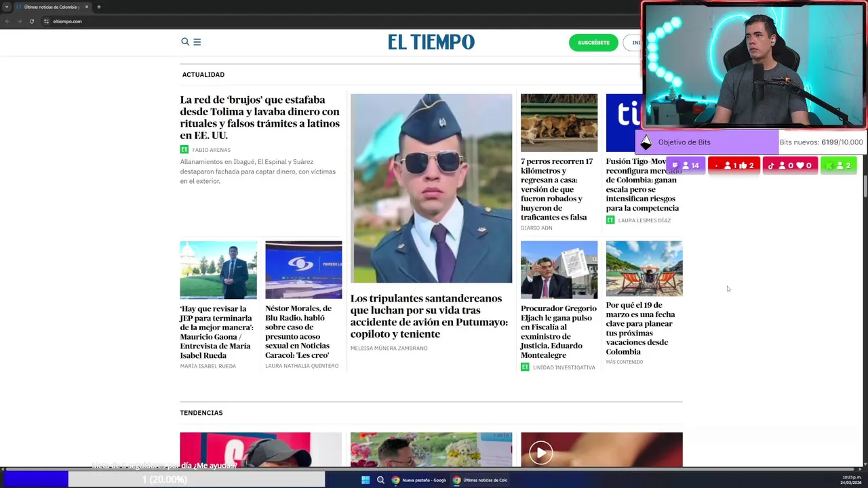Open the Fusión Tigo-Movistar headline
Screen dimensions: 868x488
pyautogui.click(x=642, y=184)
